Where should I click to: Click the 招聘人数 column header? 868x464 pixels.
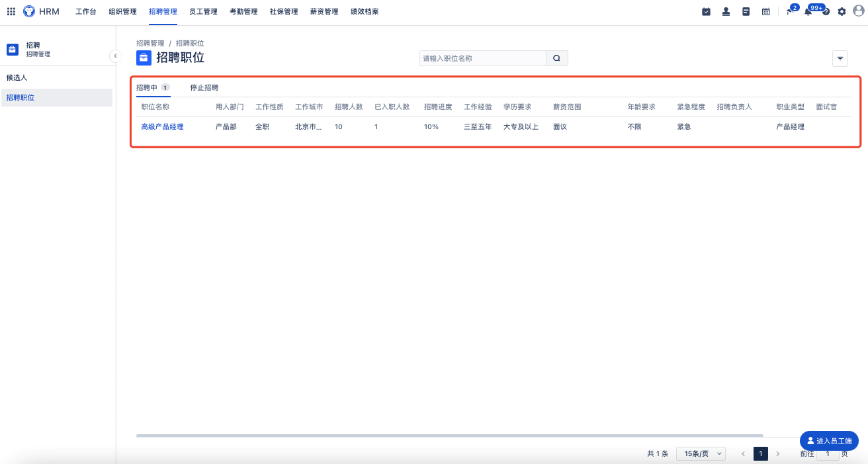pyautogui.click(x=349, y=107)
